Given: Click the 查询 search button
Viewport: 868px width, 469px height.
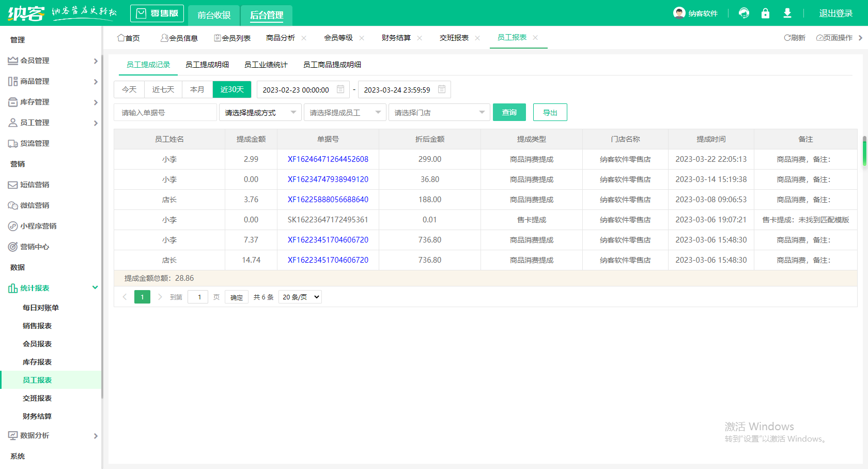Looking at the screenshot, I should pyautogui.click(x=509, y=112).
